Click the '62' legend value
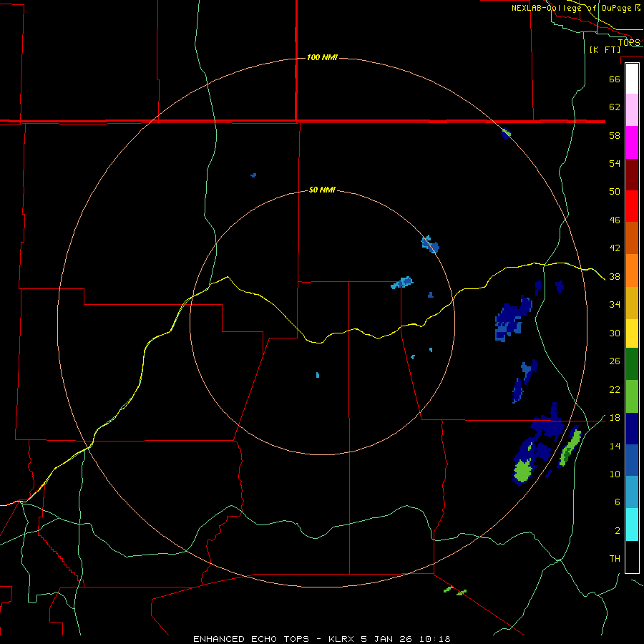Viewport: 644px width, 644px height. [x=615, y=107]
